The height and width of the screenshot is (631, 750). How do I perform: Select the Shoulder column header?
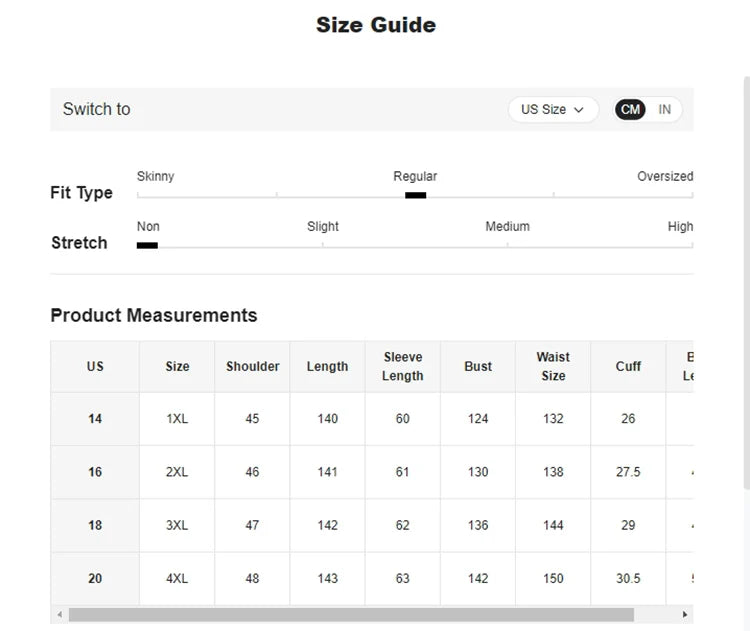click(x=252, y=367)
